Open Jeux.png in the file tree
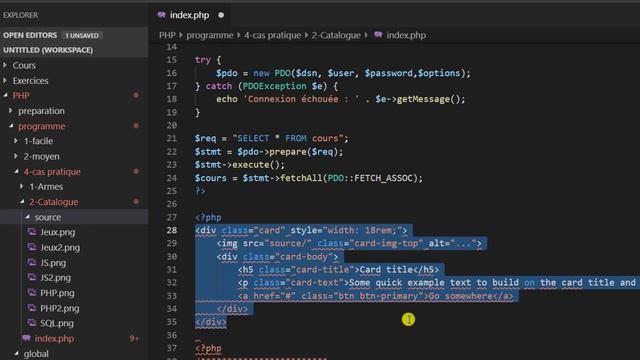 click(x=58, y=232)
